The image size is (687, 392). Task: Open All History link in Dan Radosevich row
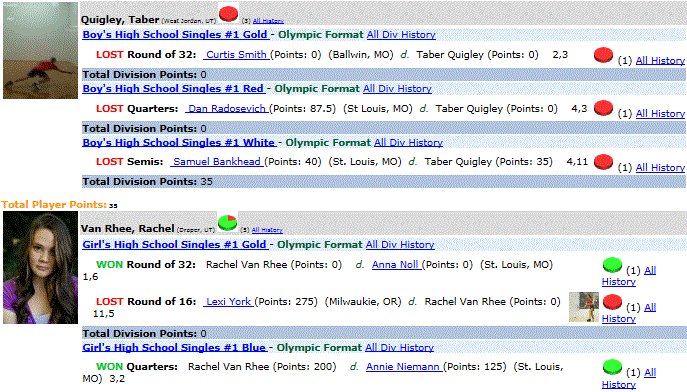tap(660, 113)
